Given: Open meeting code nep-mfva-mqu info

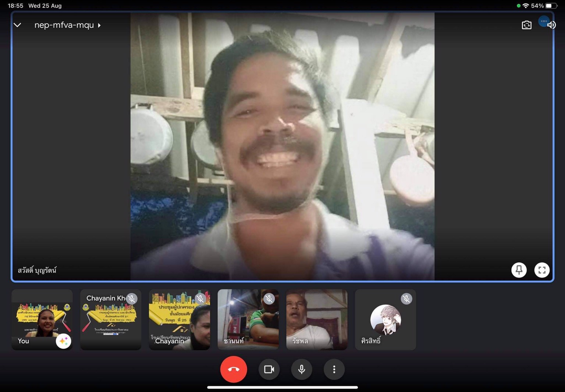Looking at the screenshot, I should tap(64, 25).
